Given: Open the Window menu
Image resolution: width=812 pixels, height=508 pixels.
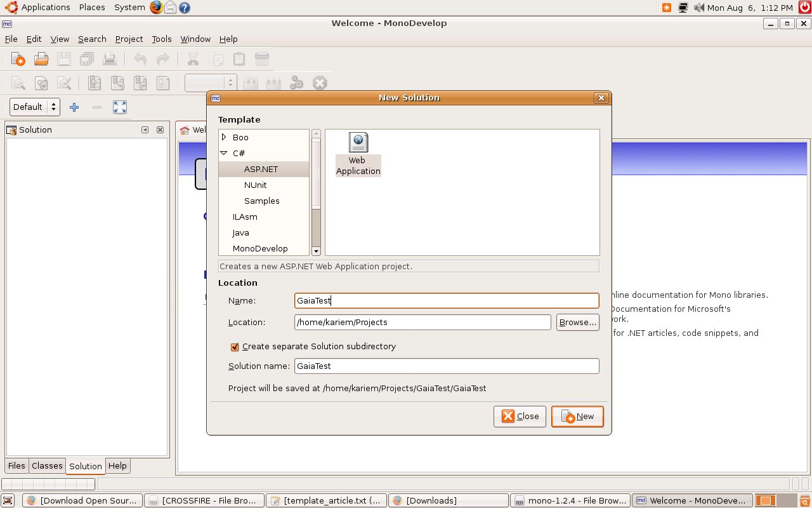Looking at the screenshot, I should point(195,39).
